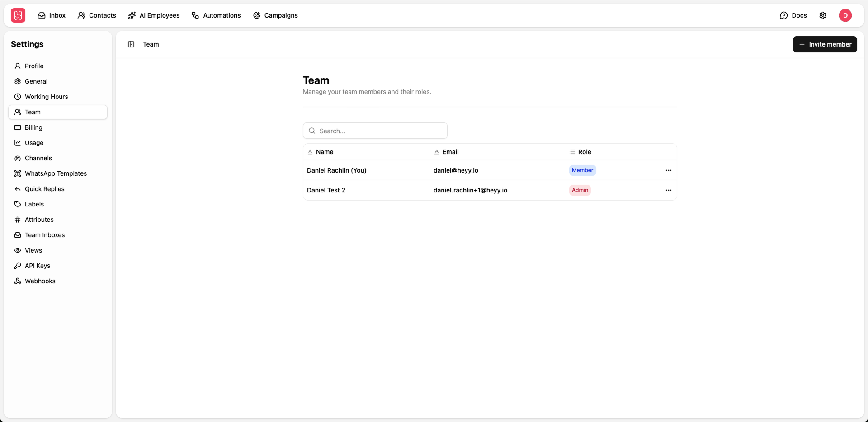Screen dimensions: 868x422
Task: Collapse the settings sidebar panel
Action: point(131,44)
